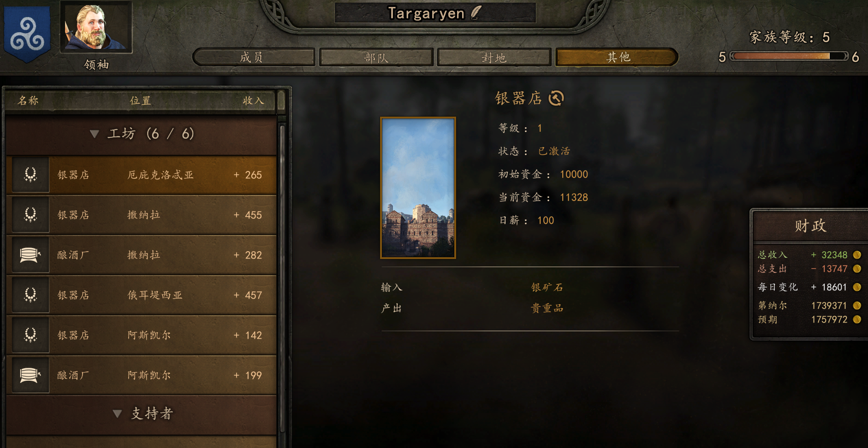Click the 领袖 leader portrait
The image size is (868, 448).
(x=96, y=27)
